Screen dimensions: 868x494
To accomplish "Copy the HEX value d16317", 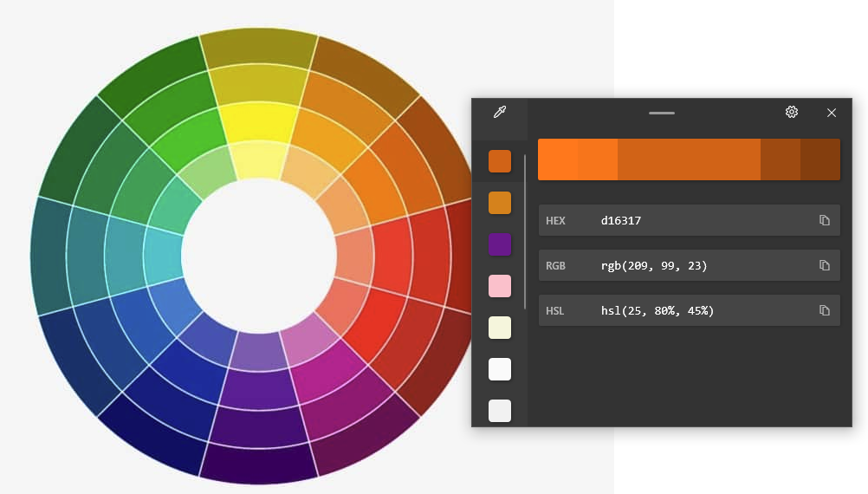I will pyautogui.click(x=825, y=221).
